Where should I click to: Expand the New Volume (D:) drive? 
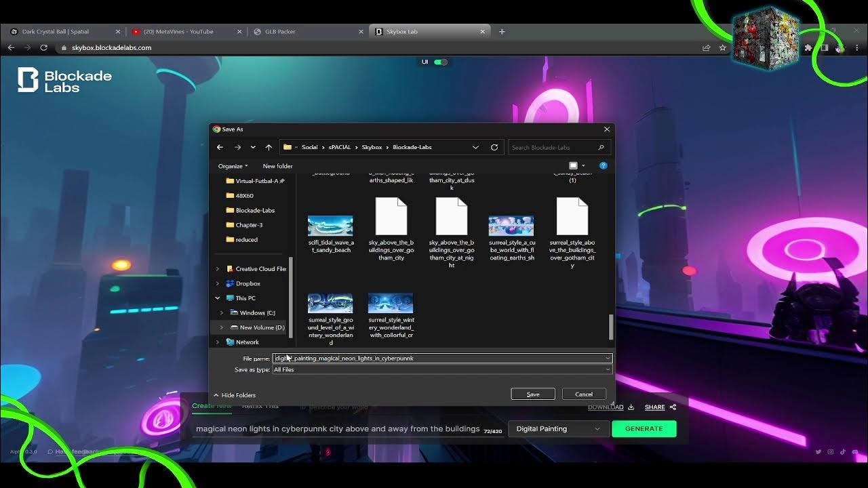(222, 327)
